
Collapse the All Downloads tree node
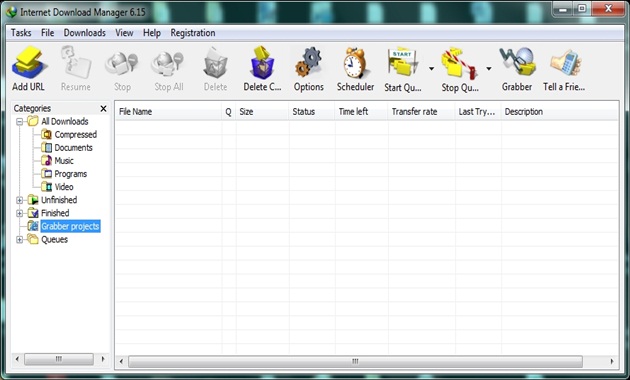point(19,121)
